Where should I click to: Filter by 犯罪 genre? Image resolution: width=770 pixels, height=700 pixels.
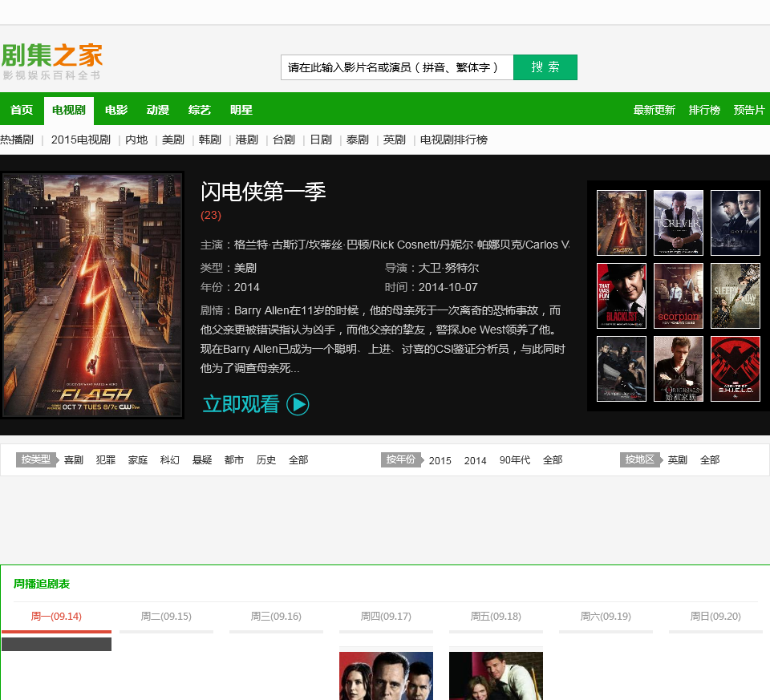[106, 460]
